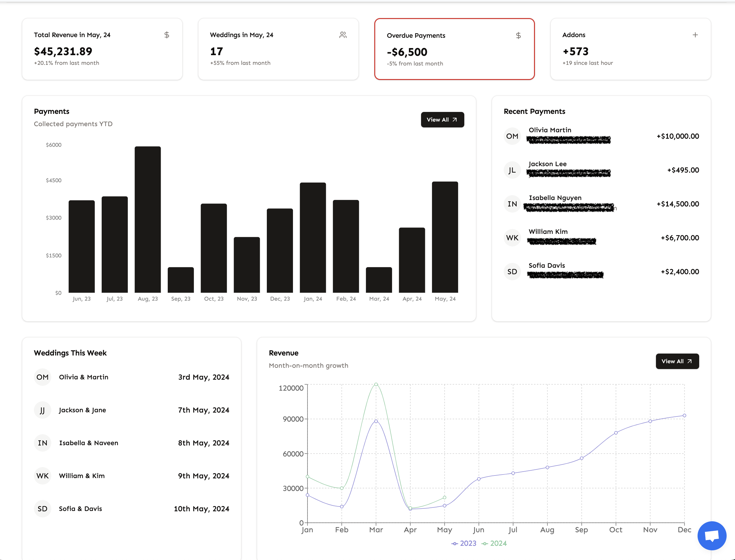Open the Overdue Payments card
The width and height of the screenshot is (735, 560).
[x=454, y=49]
